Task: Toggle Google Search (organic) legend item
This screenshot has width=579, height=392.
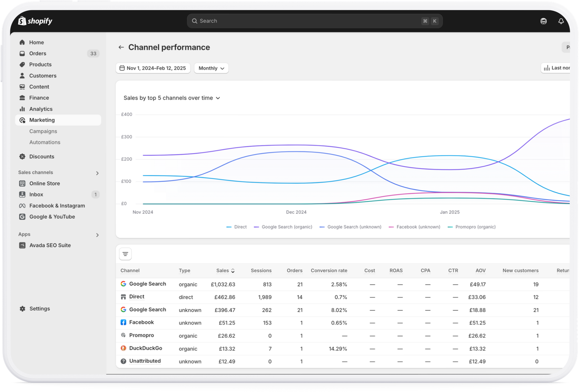Action: pyautogui.click(x=283, y=227)
